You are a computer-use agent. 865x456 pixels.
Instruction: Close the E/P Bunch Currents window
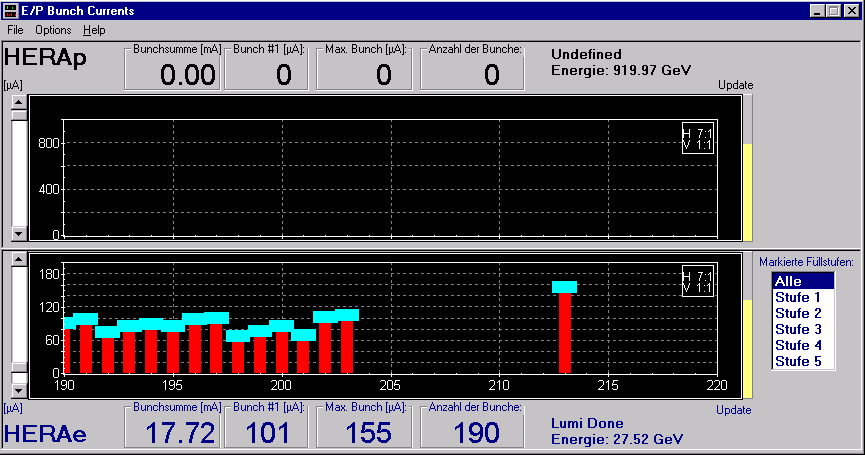click(x=852, y=10)
